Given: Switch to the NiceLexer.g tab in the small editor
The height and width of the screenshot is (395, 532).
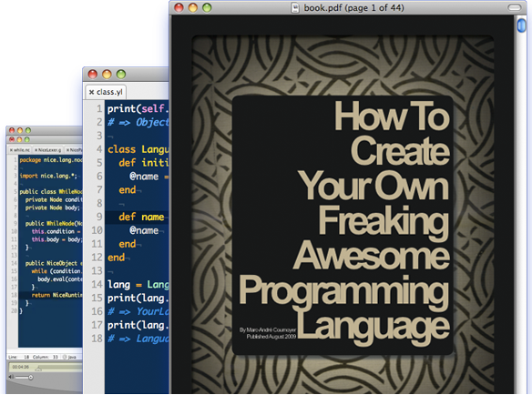Looking at the screenshot, I should click(x=48, y=150).
